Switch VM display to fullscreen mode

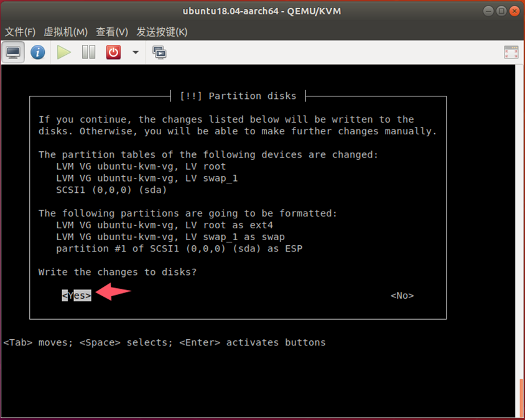511,52
